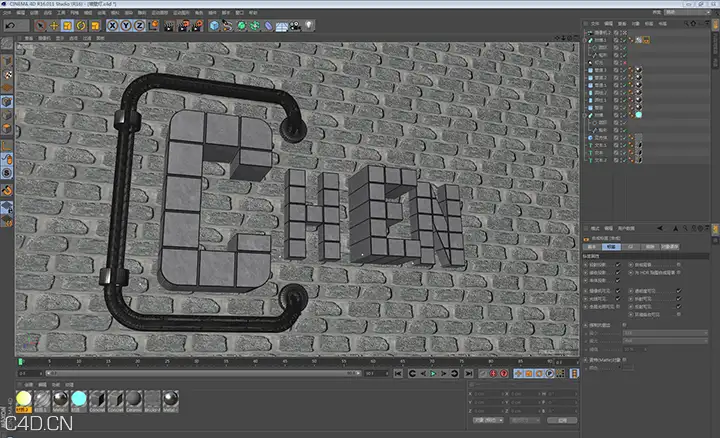Click the Undo arrow in the top toolbar
Screen dimensions: 720x438
[x=10, y=26]
